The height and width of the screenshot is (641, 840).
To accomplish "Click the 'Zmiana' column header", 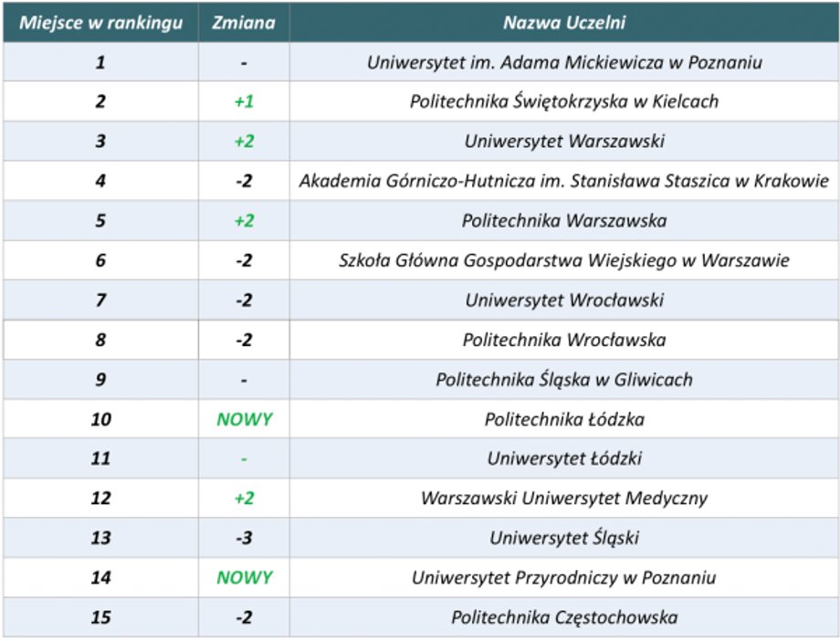I will (244, 23).
